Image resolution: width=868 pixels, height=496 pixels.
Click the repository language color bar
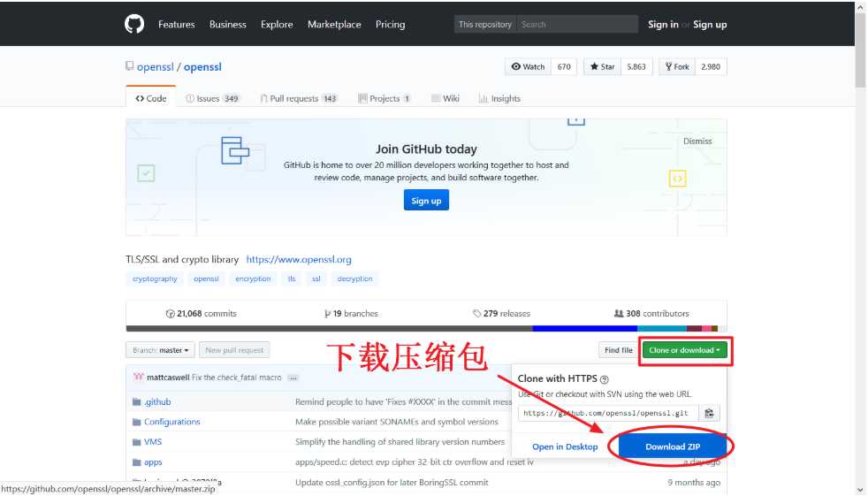point(426,329)
